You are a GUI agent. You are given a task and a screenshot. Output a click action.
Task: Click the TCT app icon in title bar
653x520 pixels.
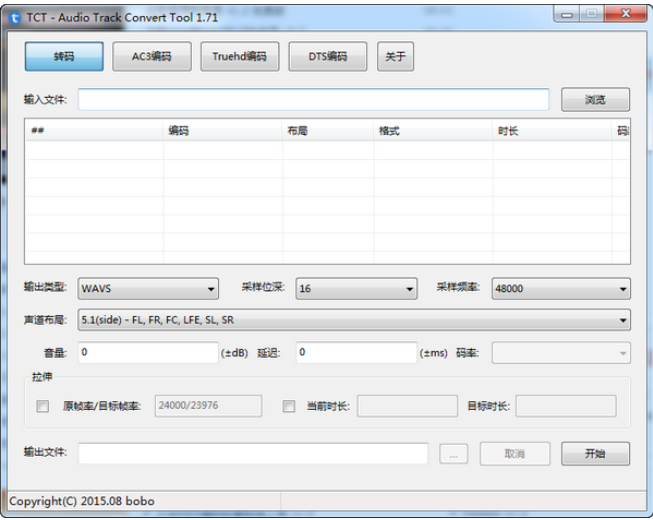(15, 18)
